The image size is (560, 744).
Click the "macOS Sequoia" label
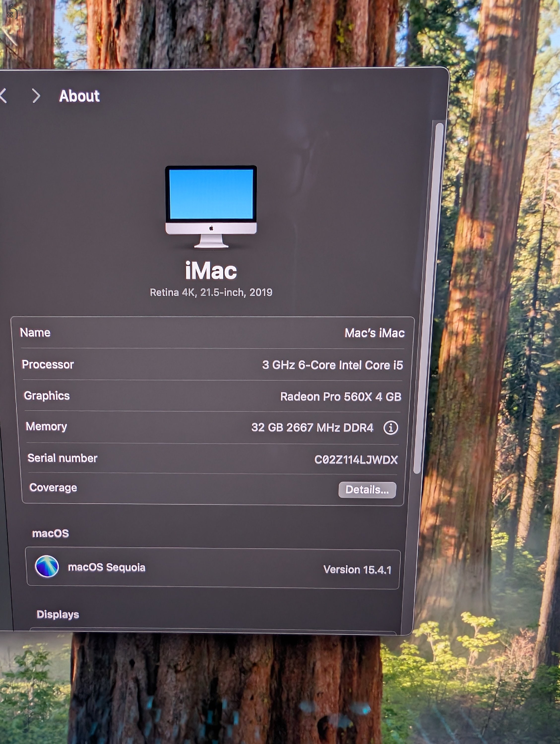(107, 567)
